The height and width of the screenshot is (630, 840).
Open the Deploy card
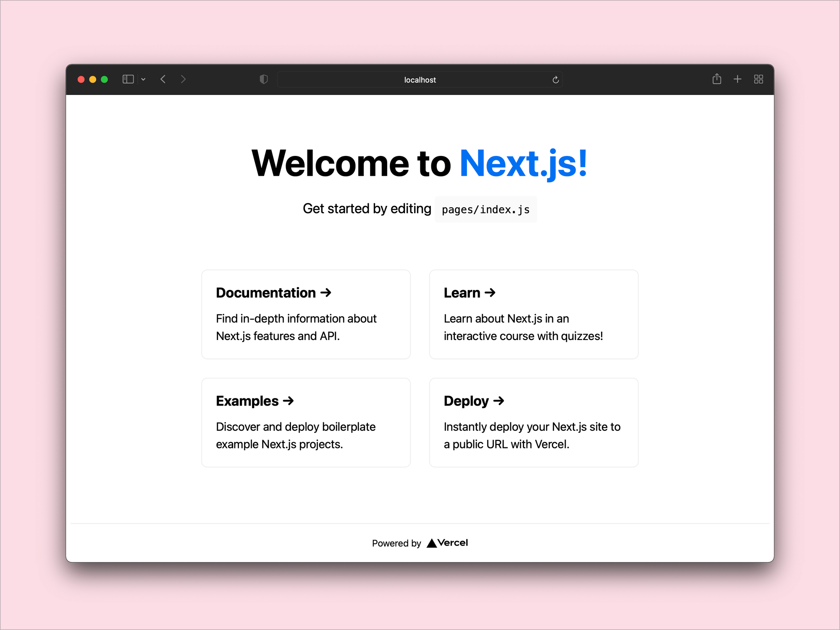point(533,422)
